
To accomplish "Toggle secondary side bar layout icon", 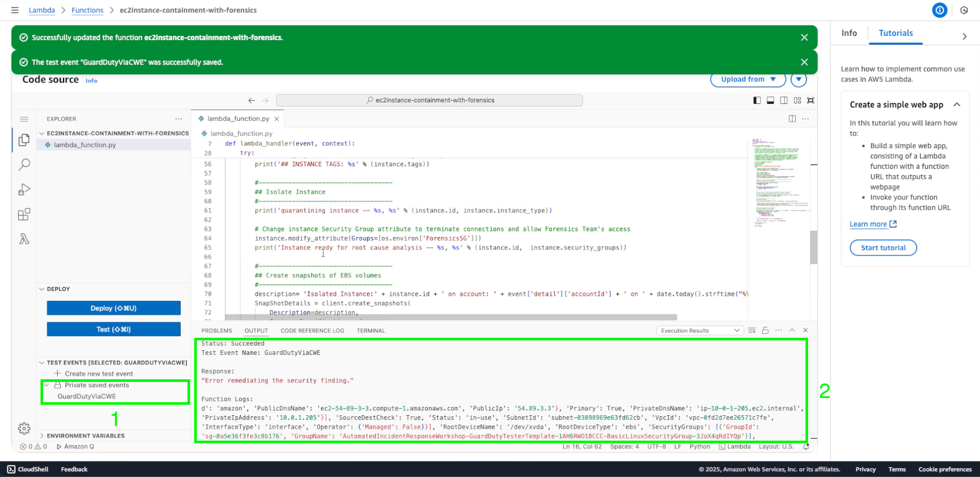I will click(784, 100).
